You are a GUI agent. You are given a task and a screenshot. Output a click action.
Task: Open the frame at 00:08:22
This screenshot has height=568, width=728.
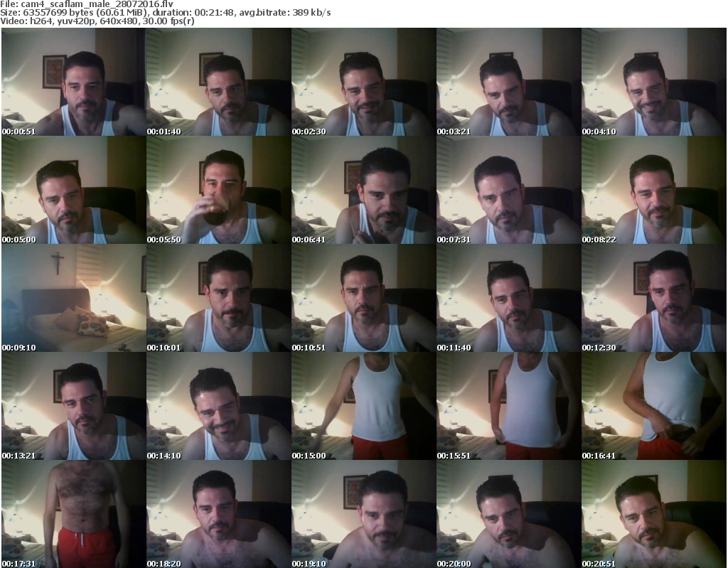point(654,190)
